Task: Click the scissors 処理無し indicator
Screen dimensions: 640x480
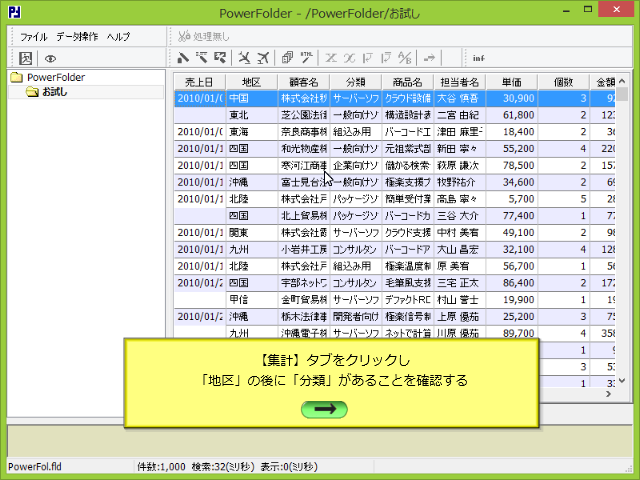Action: click(203, 37)
